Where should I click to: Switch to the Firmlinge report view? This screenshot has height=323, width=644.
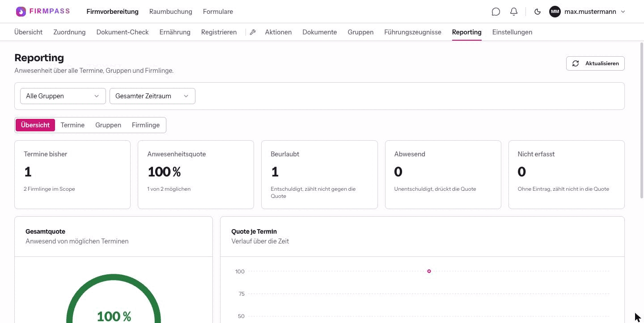click(x=146, y=125)
